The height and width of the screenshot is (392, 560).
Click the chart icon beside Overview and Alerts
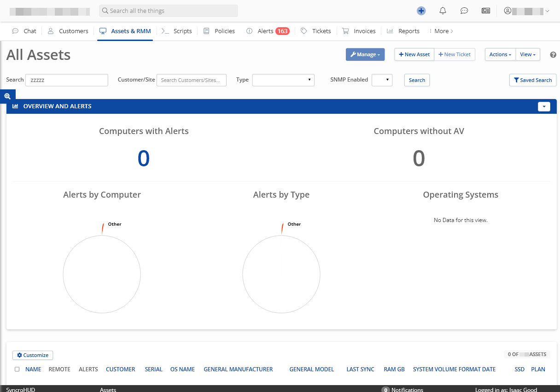tap(15, 106)
